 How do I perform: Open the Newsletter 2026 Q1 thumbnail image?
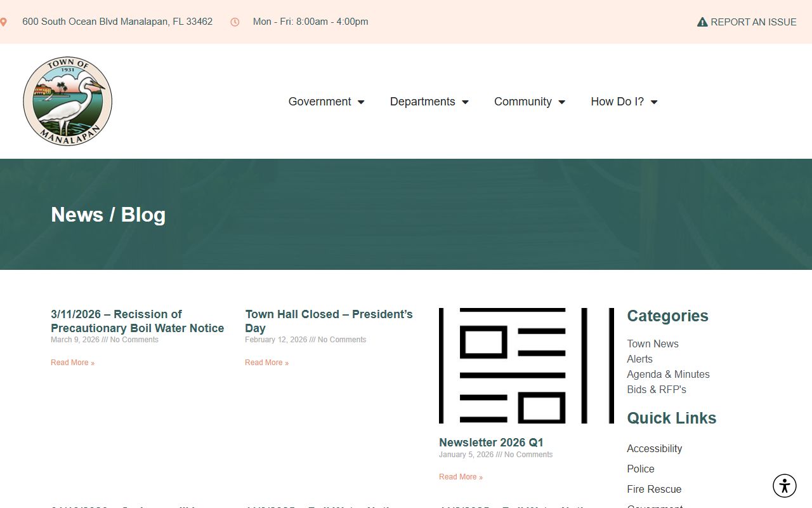click(x=527, y=366)
